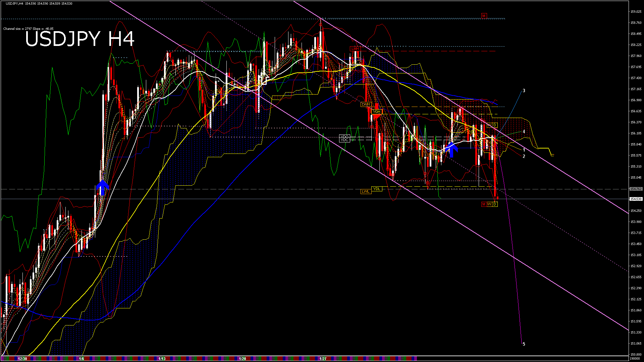Click the 154.762 price level tag
This screenshot has width=644, height=362.
point(636,189)
